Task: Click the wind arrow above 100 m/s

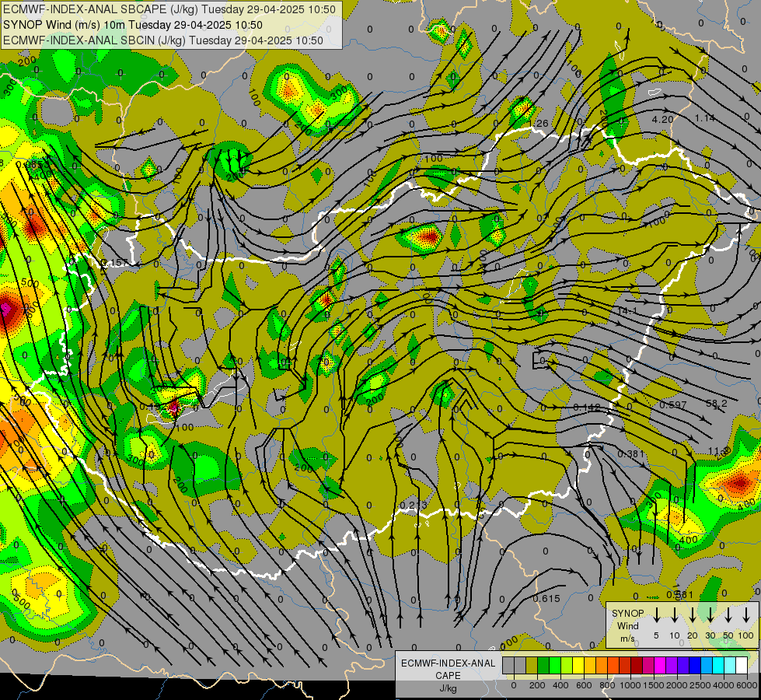Action: pos(746,614)
